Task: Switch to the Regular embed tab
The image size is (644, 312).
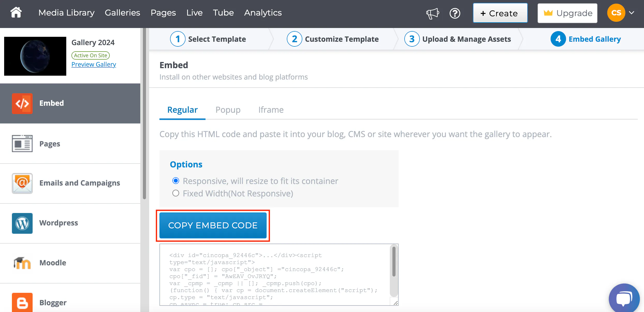Action: 182,110
